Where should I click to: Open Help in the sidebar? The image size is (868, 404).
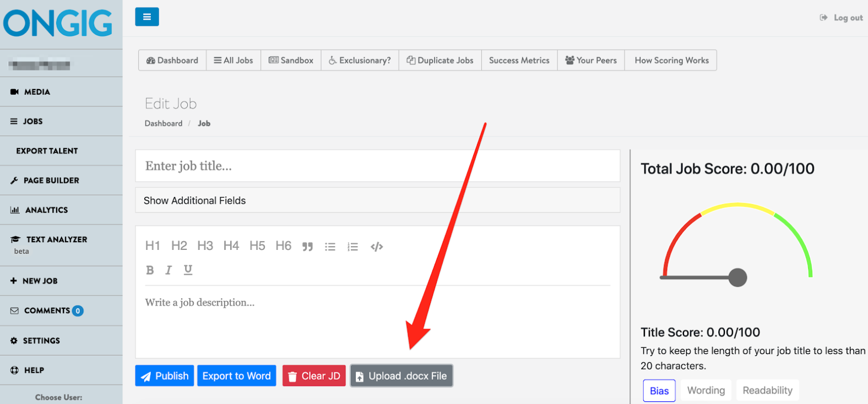[x=61, y=370]
